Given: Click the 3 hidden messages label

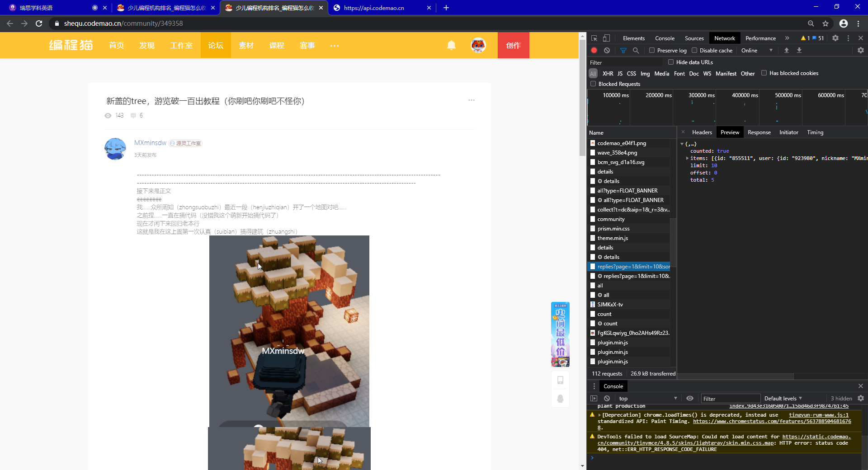Looking at the screenshot, I should coord(841,398).
